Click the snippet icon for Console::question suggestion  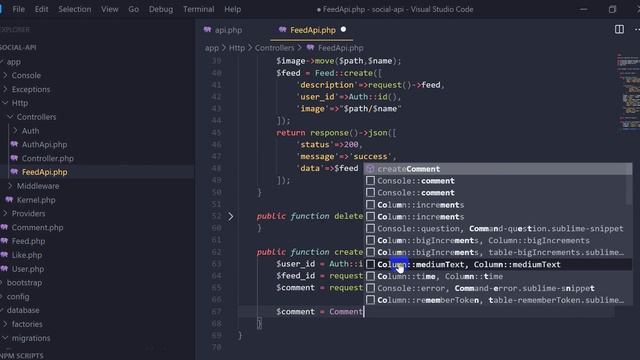point(370,229)
